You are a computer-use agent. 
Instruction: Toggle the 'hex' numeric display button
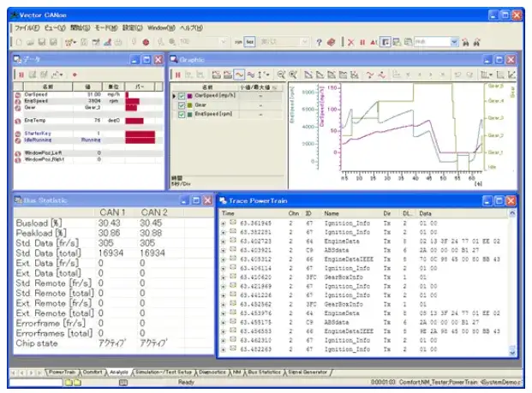(249, 42)
